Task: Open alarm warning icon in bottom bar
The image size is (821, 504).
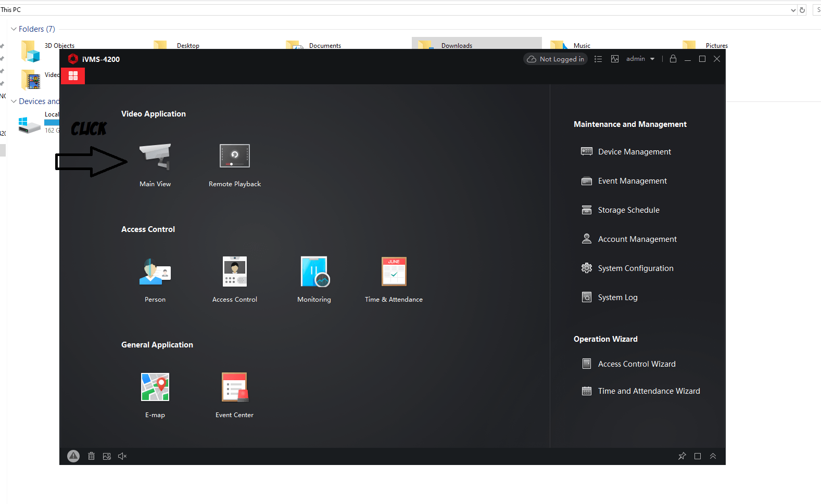Action: [73, 456]
